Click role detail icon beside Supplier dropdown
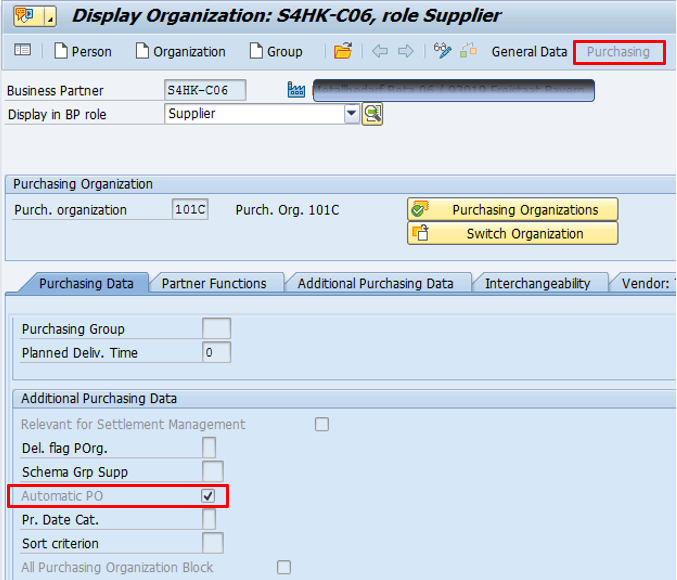 [x=373, y=114]
